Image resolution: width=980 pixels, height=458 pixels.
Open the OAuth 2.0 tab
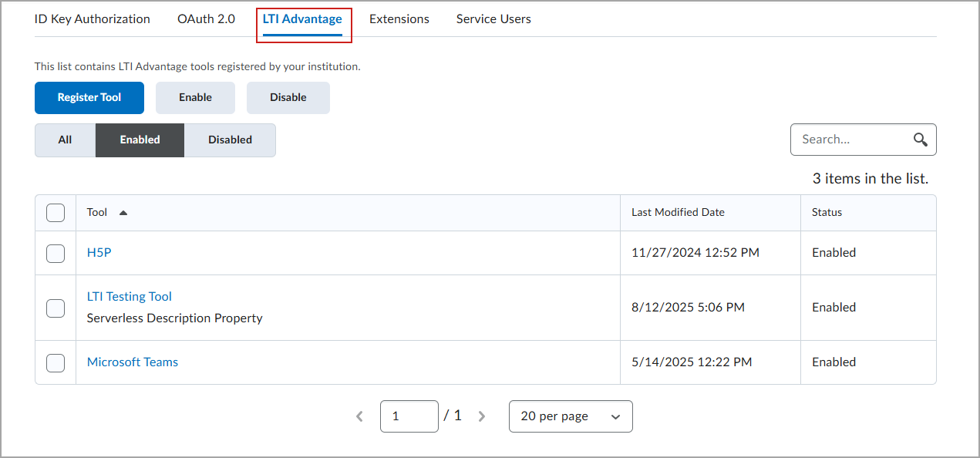pyautogui.click(x=206, y=19)
